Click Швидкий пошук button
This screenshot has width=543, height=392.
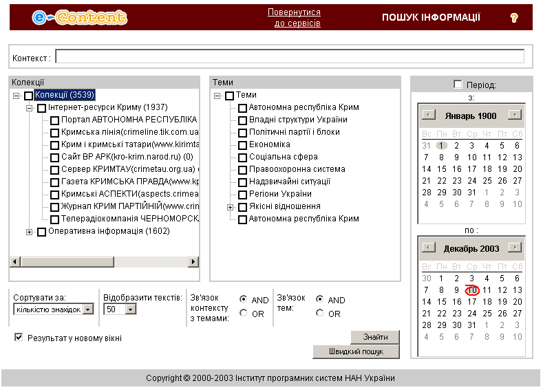pyautogui.click(x=356, y=351)
